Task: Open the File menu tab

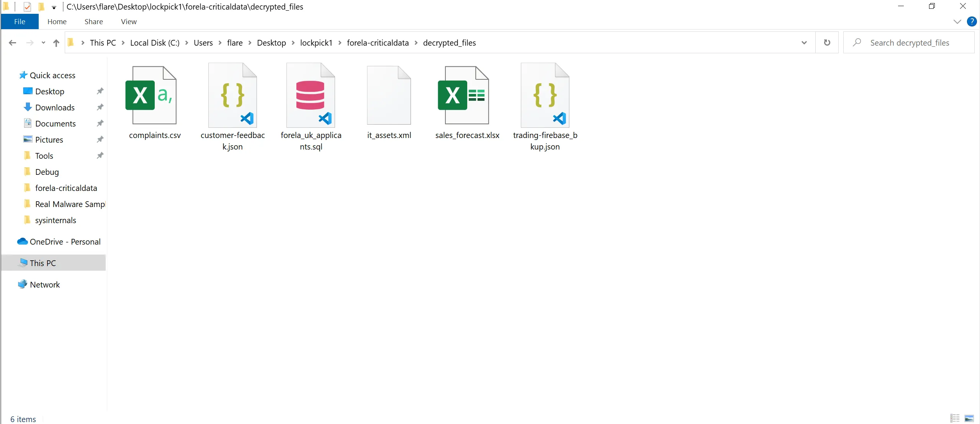Action: 20,22
